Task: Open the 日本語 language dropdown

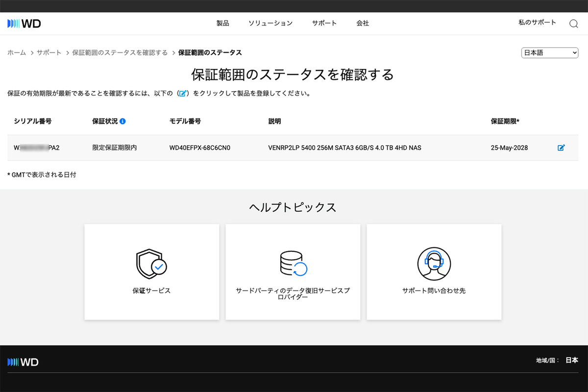Action: coord(550,52)
